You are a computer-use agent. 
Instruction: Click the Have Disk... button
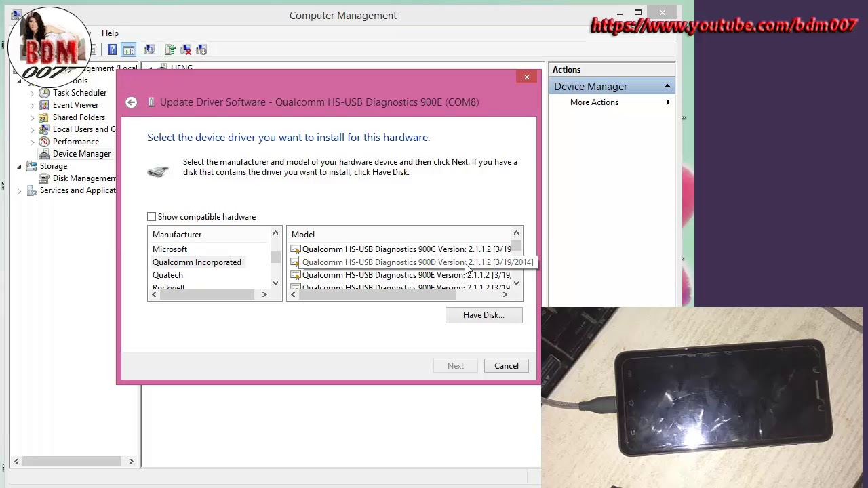(x=484, y=315)
